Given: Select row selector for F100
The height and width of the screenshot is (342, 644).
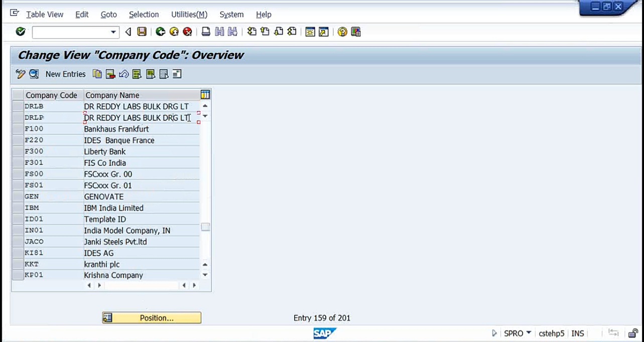Looking at the screenshot, I should pyautogui.click(x=18, y=129).
